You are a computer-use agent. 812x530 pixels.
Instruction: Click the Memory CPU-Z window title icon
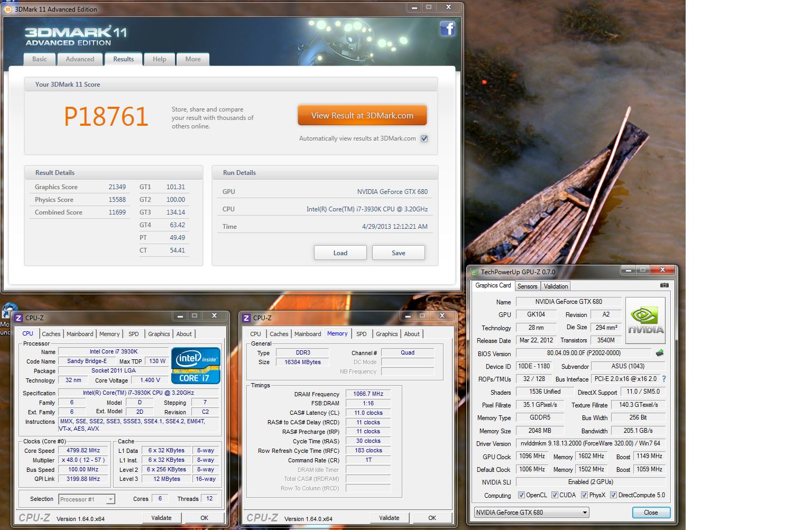[246, 318]
